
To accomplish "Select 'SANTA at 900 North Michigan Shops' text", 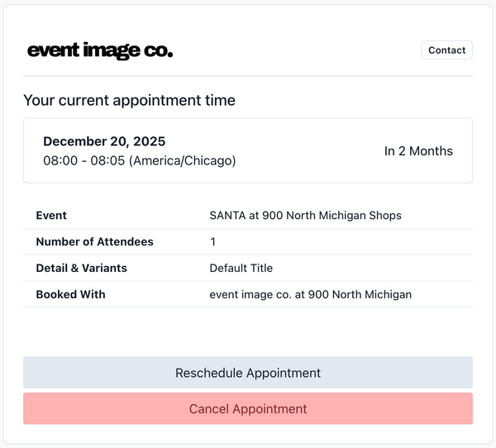I will pos(305,215).
